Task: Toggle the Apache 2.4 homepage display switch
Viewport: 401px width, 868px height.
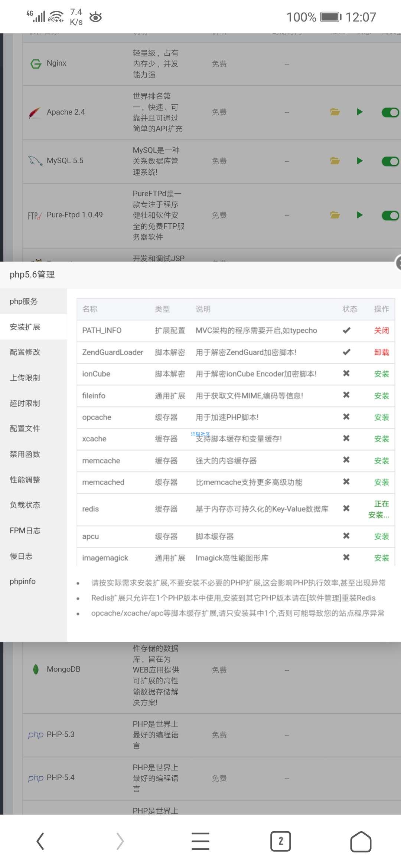Action: tap(391, 112)
